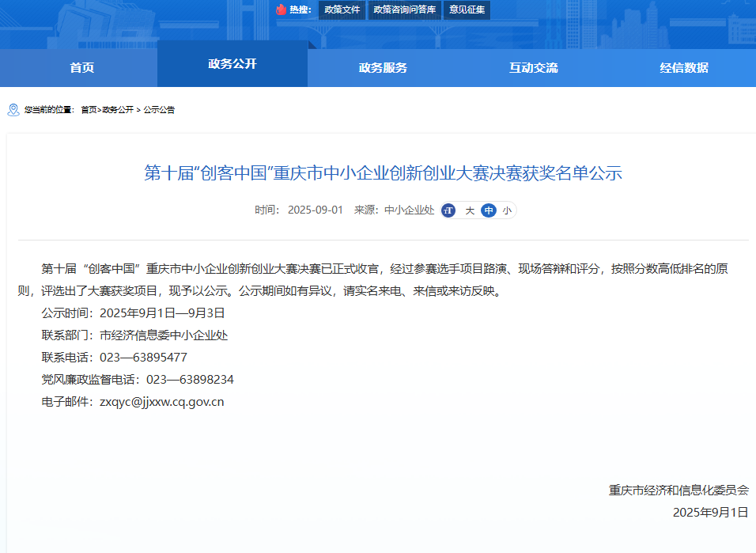Click the contact phone number 023—63895477
Image resolution: width=756 pixels, height=553 pixels.
point(143,358)
